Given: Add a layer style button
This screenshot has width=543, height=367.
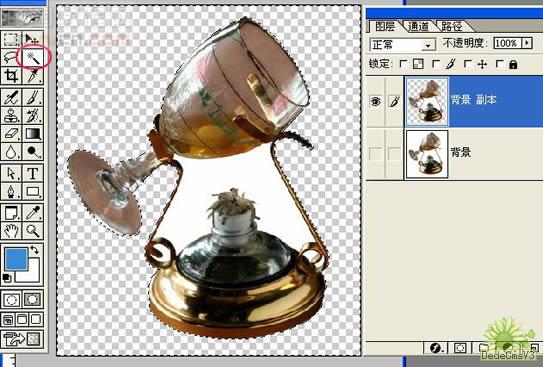Looking at the screenshot, I should pyautogui.click(x=436, y=348).
